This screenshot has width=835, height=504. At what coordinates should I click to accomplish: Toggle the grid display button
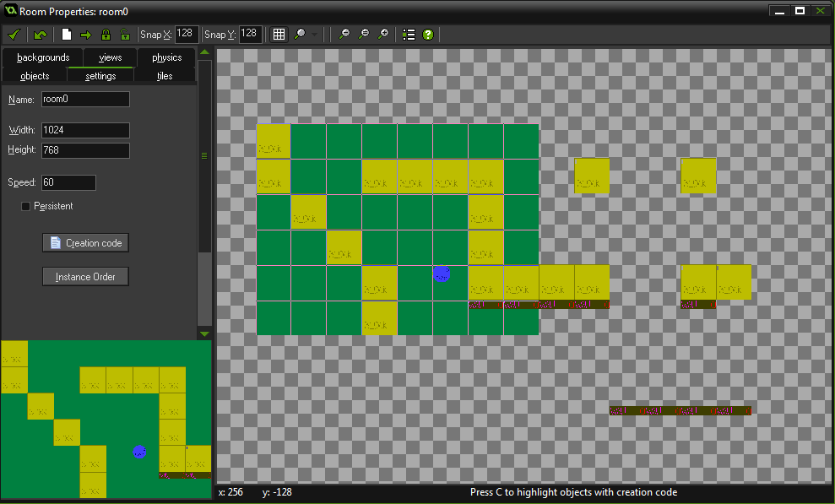click(279, 35)
